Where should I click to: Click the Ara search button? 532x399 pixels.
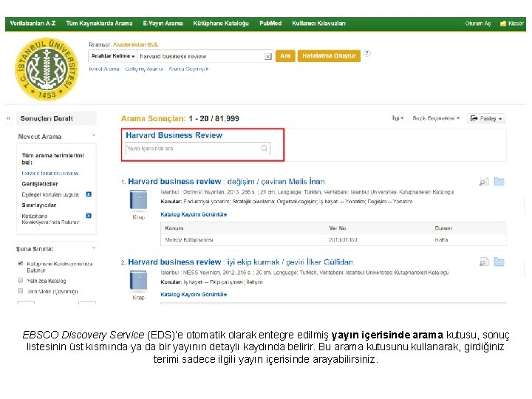tap(285, 55)
